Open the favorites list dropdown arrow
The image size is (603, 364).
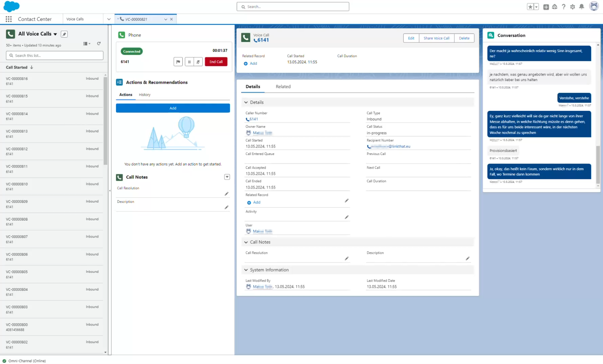(x=536, y=7)
